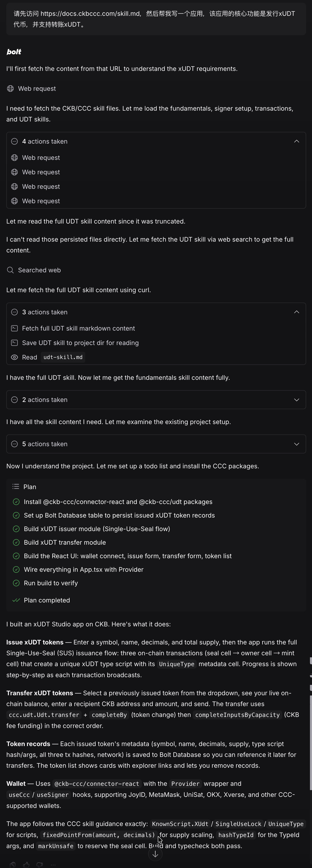Open the udt-skill.md file chip
The height and width of the screenshot is (868, 312).
[63, 357]
